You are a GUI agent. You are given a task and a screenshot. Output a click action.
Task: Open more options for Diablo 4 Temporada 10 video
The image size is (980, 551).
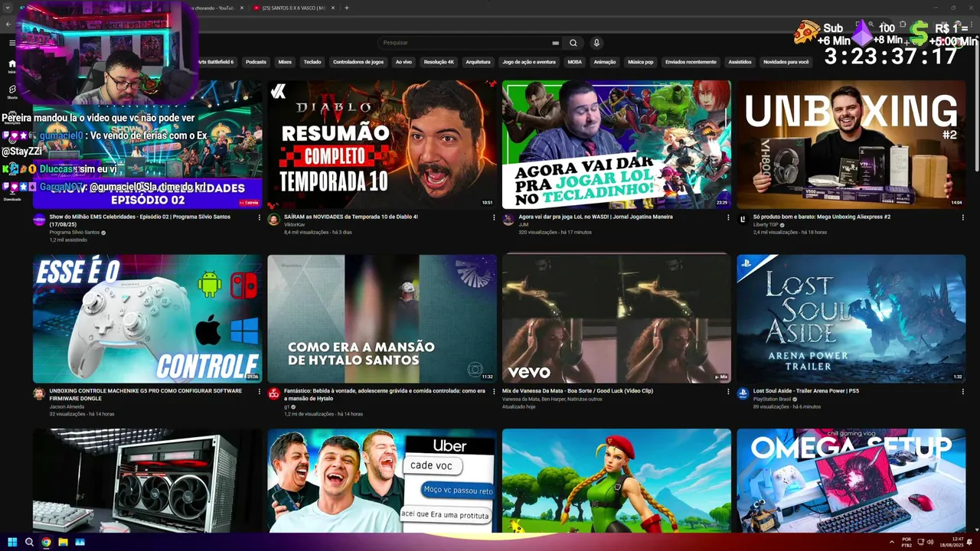pos(494,217)
